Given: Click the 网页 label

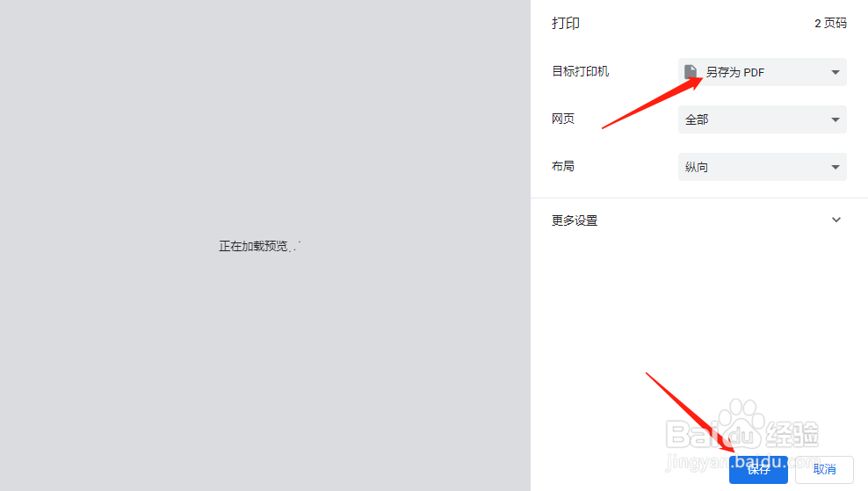Looking at the screenshot, I should 563,119.
